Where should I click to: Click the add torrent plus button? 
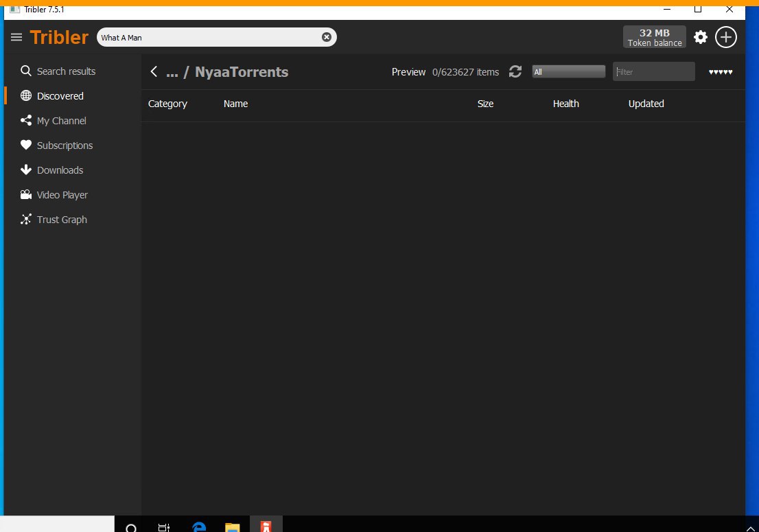725,37
